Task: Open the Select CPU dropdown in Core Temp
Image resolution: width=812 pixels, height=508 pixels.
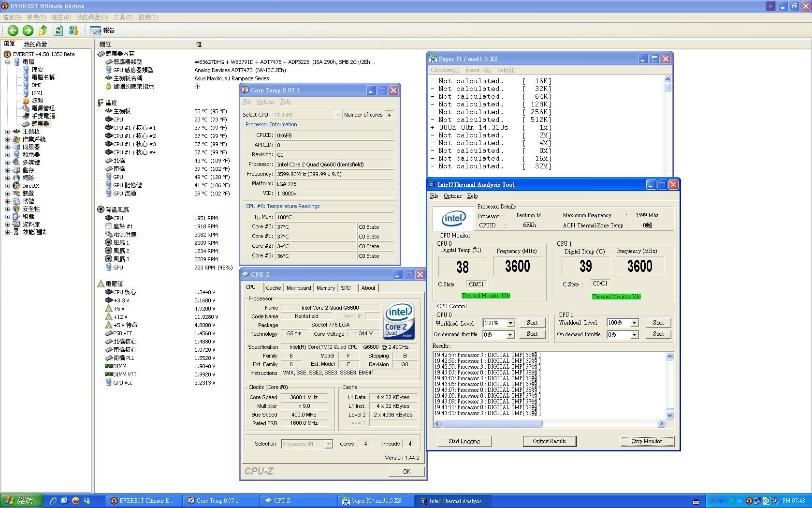Action: click(x=337, y=115)
